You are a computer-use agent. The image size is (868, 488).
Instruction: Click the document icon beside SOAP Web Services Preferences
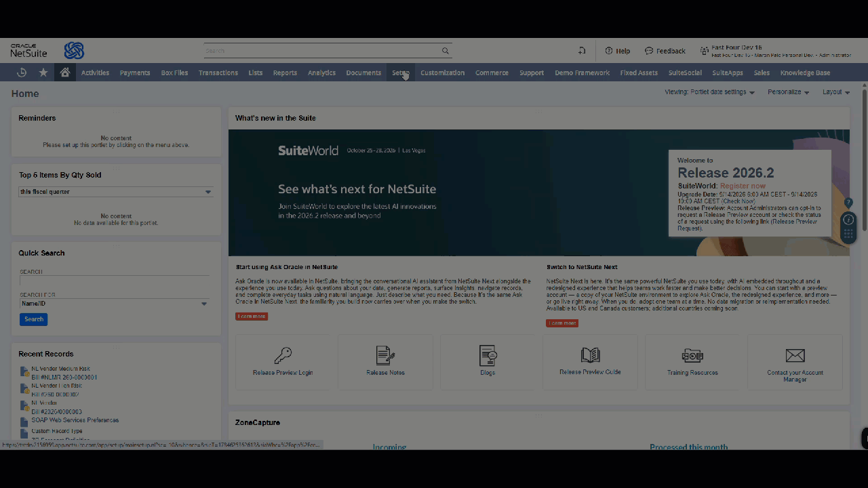coord(24,422)
